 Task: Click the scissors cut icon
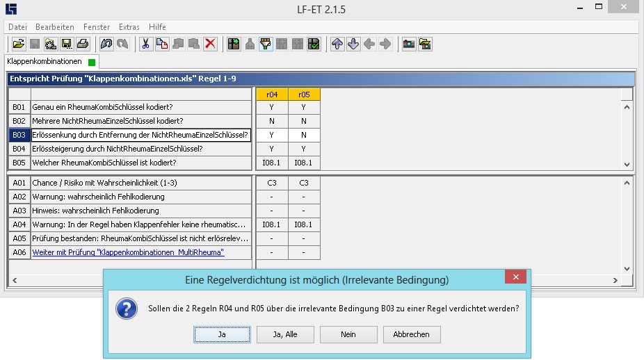146,44
